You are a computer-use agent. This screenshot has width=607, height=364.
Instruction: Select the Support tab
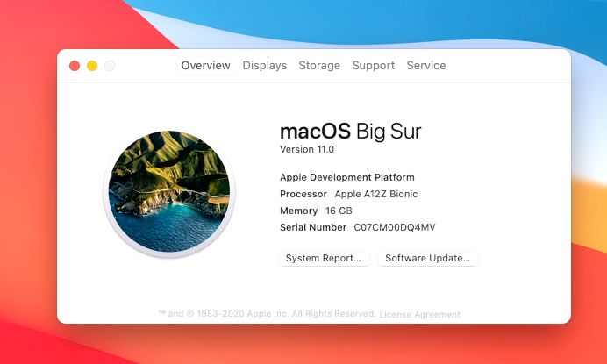373,66
